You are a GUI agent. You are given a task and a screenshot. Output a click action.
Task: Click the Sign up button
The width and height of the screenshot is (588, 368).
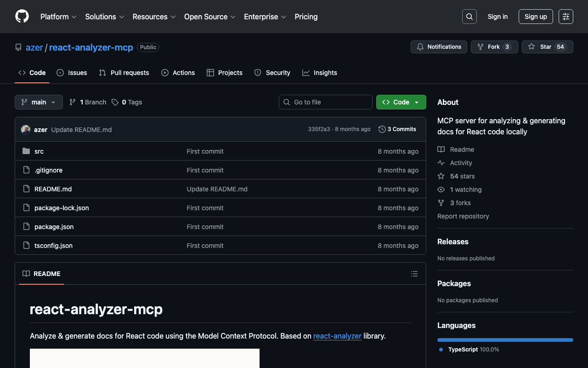[x=535, y=17]
